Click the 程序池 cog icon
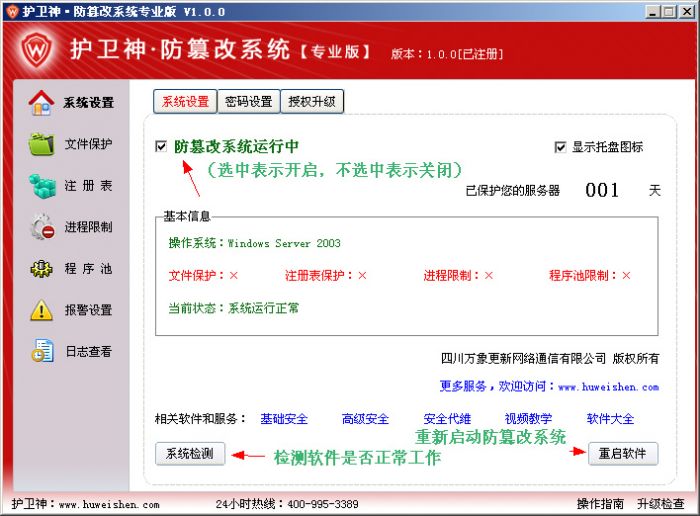This screenshot has width=700, height=516. [42, 269]
